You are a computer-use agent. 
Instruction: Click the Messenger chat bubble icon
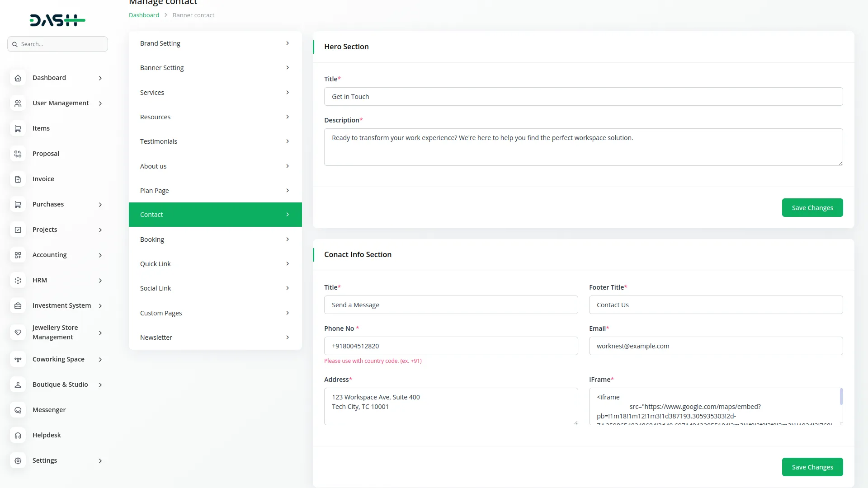18,410
